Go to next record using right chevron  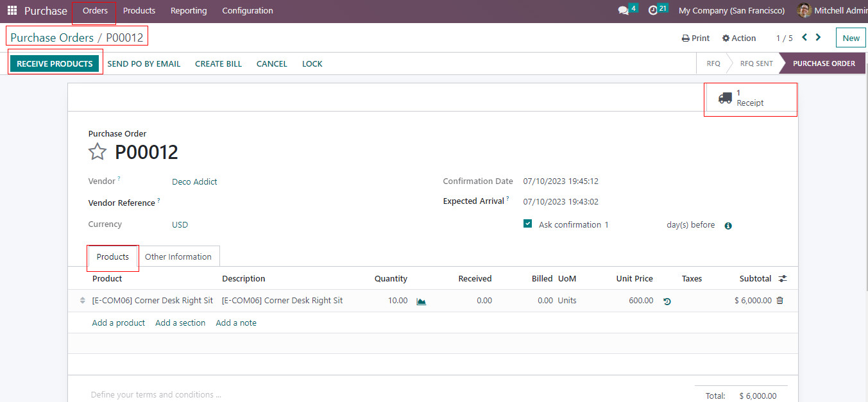point(818,38)
